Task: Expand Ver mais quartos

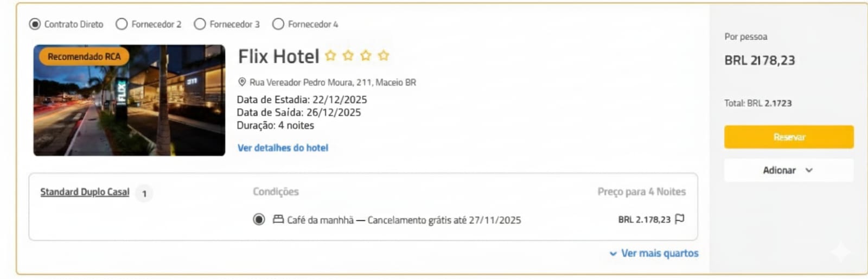Action: (654, 253)
